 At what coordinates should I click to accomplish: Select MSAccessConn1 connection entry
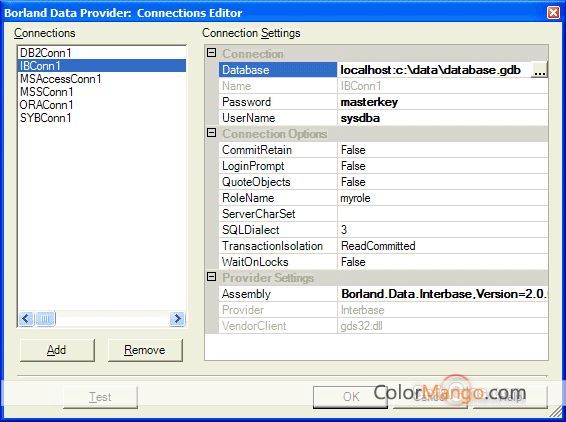tap(61, 79)
